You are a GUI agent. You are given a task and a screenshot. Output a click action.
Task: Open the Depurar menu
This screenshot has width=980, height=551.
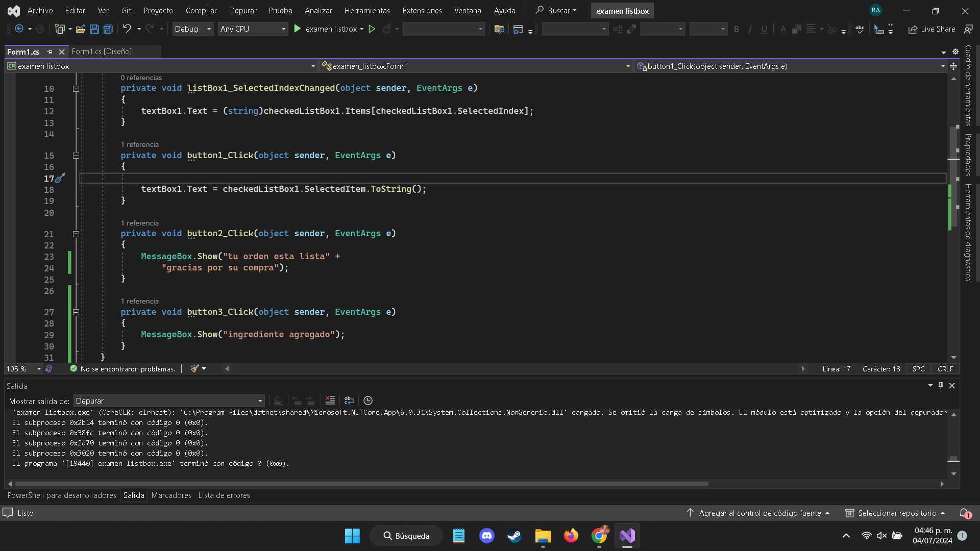coord(242,10)
